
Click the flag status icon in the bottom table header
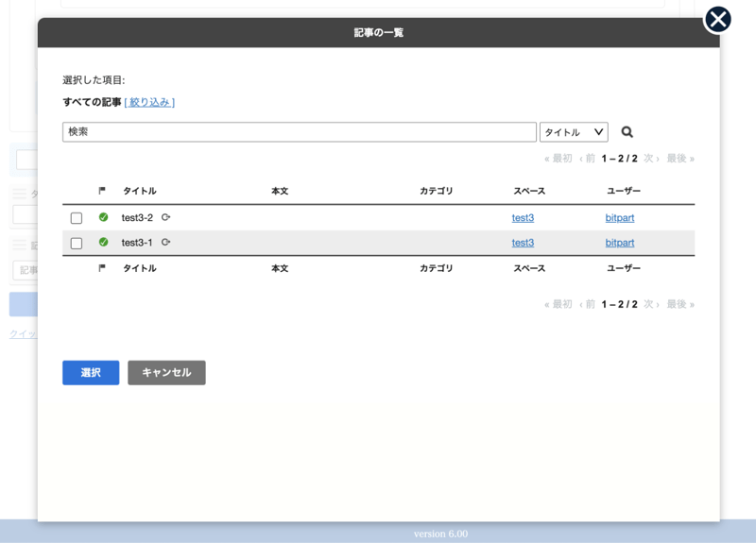[x=102, y=268]
